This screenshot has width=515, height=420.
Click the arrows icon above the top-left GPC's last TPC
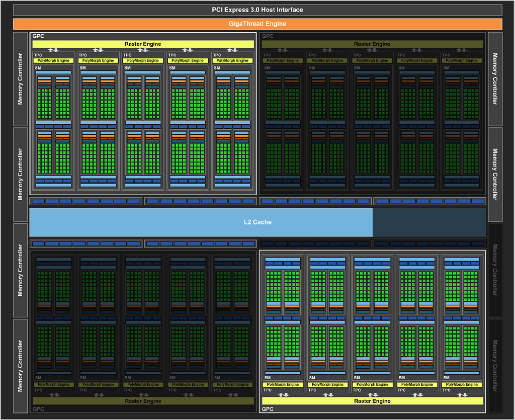(x=232, y=50)
